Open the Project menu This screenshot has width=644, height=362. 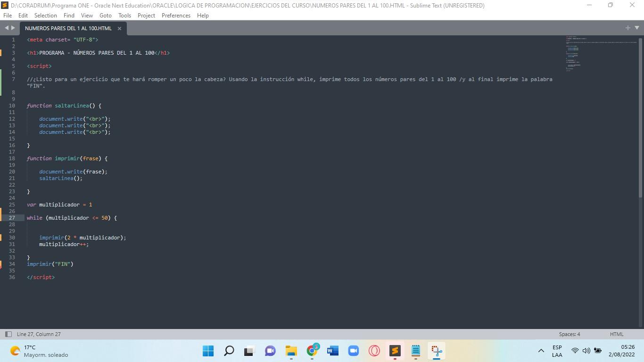click(x=146, y=16)
